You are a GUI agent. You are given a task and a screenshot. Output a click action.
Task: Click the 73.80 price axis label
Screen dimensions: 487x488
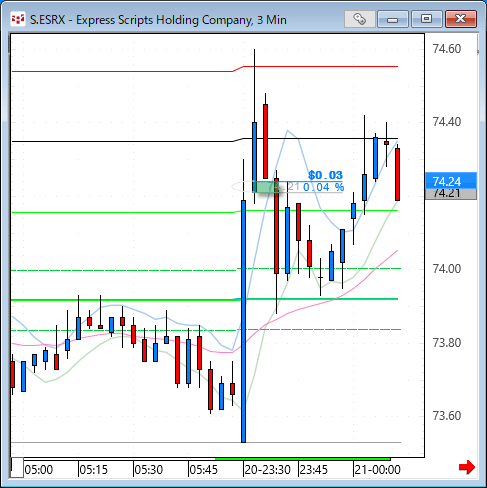point(447,343)
